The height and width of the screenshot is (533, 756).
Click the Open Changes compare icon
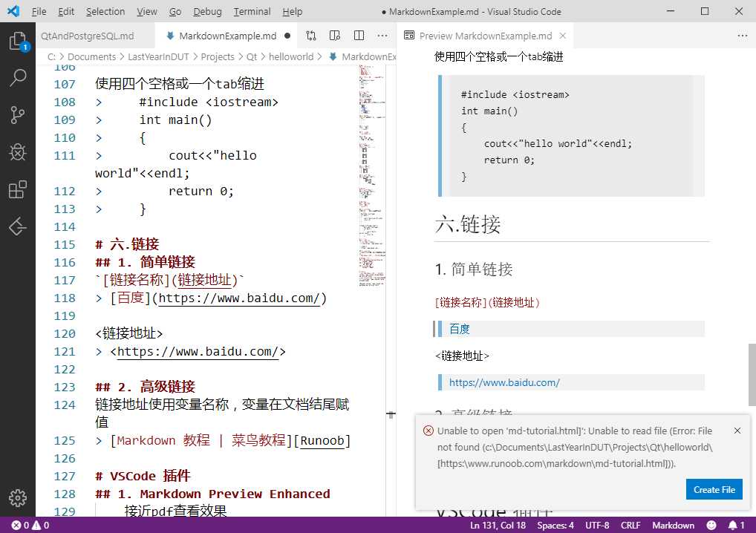pyautogui.click(x=311, y=36)
